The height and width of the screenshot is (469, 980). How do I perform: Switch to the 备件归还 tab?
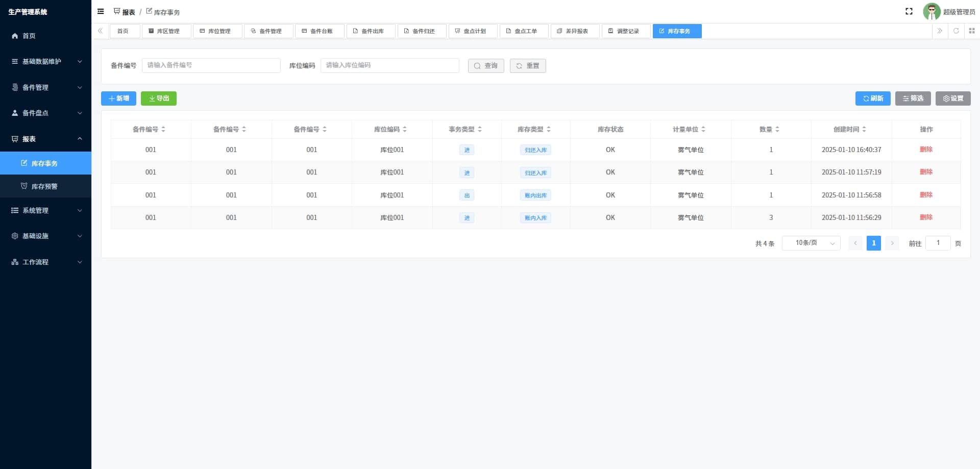coord(422,31)
